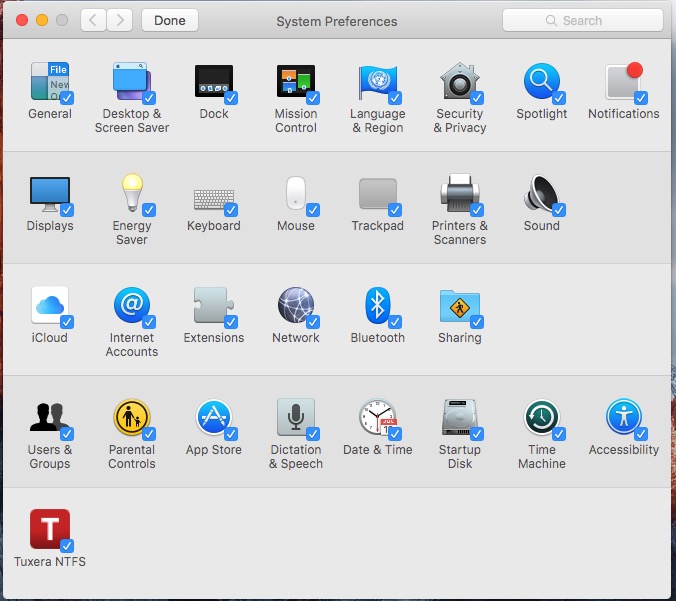Click the forward navigation arrow

(120, 20)
